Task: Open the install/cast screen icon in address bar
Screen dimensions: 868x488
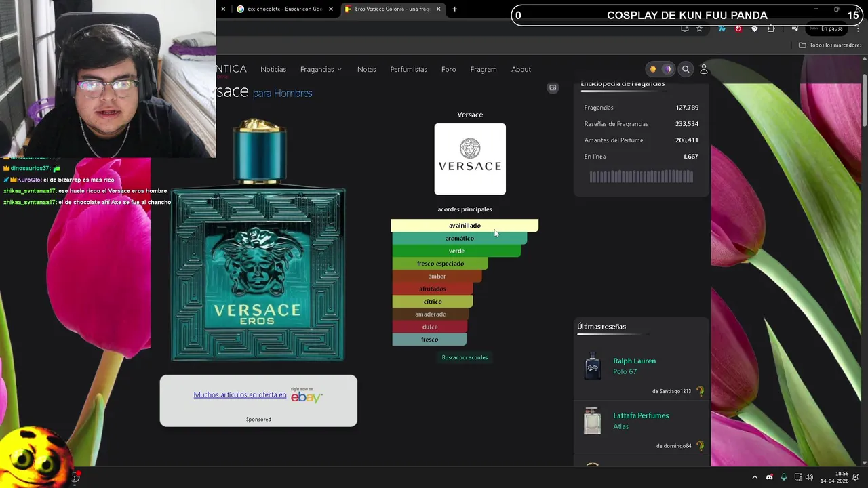Action: (685, 28)
